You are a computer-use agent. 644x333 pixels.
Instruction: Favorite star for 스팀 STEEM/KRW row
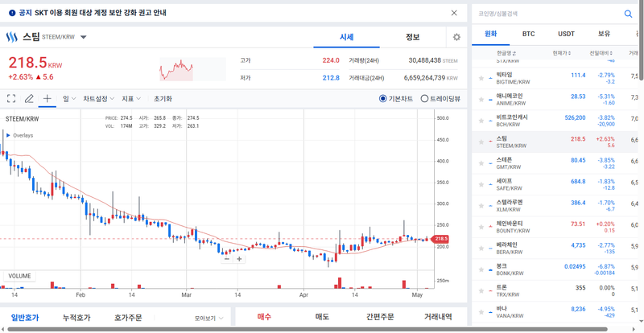[x=481, y=142]
